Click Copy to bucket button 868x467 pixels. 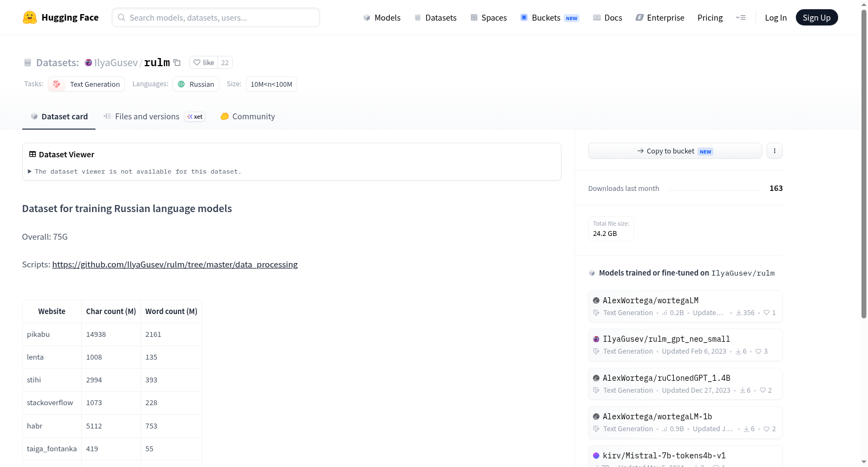(675, 151)
